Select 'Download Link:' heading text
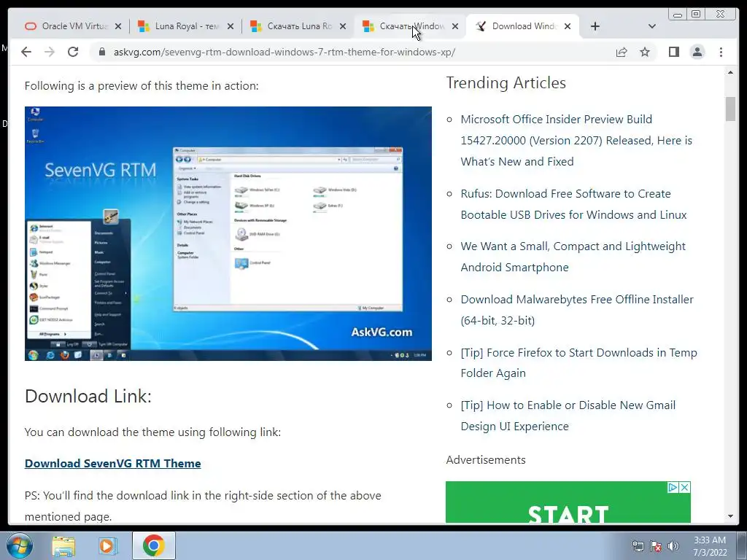Screen dimensions: 747x560 pyautogui.click(x=88, y=396)
